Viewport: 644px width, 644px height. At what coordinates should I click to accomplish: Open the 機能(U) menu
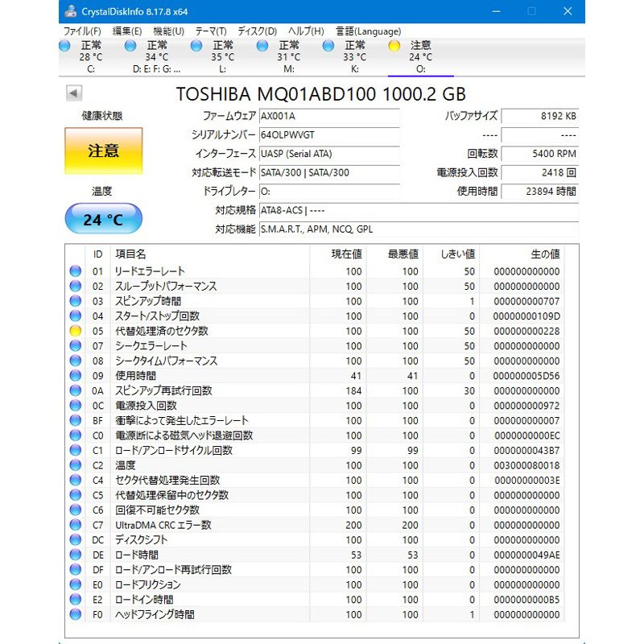point(168,31)
